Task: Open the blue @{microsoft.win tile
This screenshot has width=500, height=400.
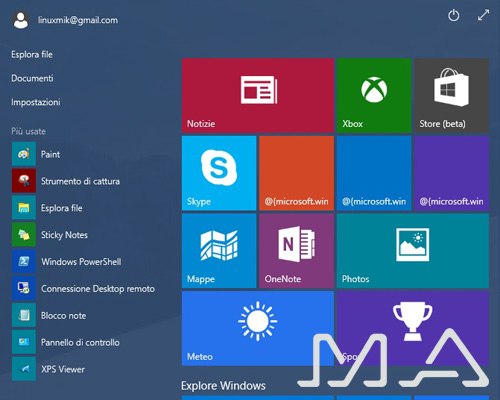Action: [374, 173]
